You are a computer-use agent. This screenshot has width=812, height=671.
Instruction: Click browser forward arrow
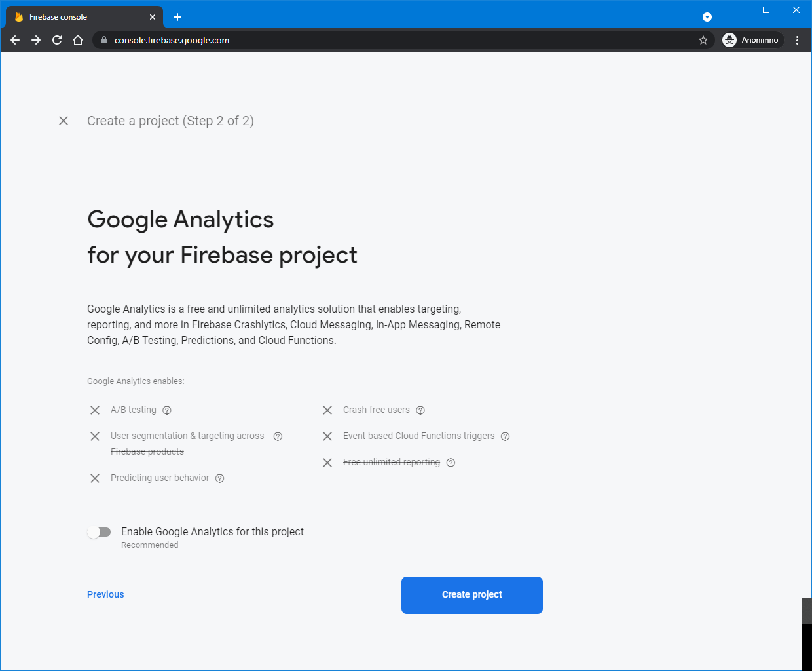[36, 40]
